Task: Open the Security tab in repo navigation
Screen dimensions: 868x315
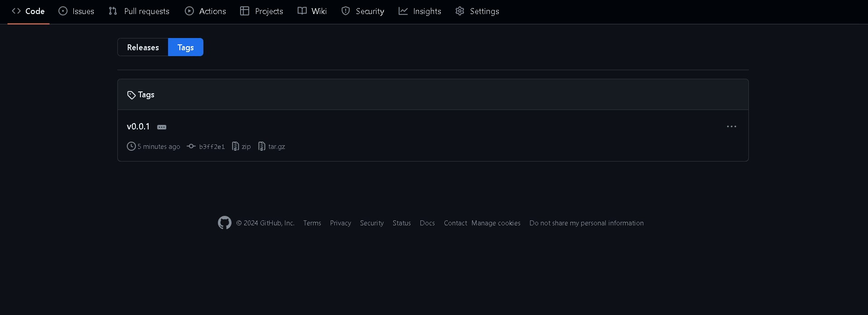Action: coord(363,11)
